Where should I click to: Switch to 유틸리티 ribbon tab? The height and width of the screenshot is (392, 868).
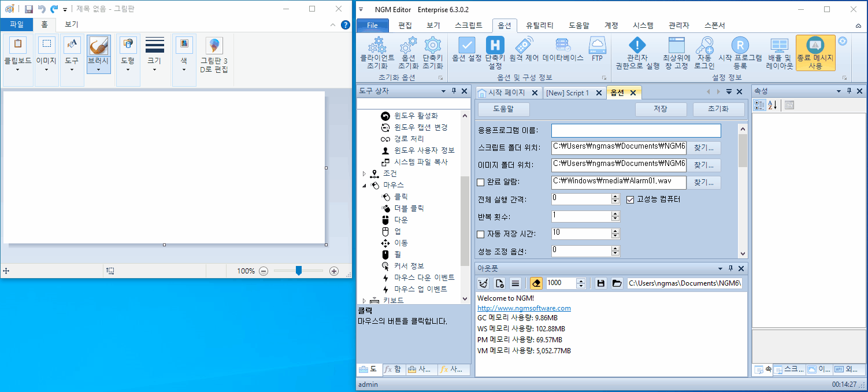[540, 25]
